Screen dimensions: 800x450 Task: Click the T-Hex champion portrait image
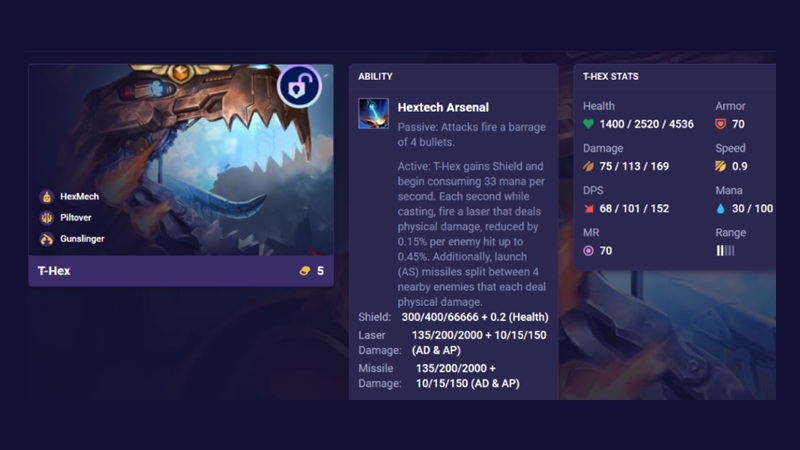pos(181,160)
